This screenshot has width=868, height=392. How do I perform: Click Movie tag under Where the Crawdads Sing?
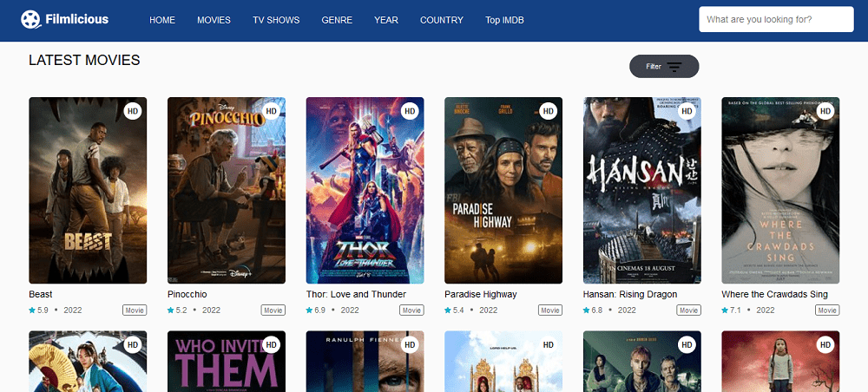click(827, 310)
